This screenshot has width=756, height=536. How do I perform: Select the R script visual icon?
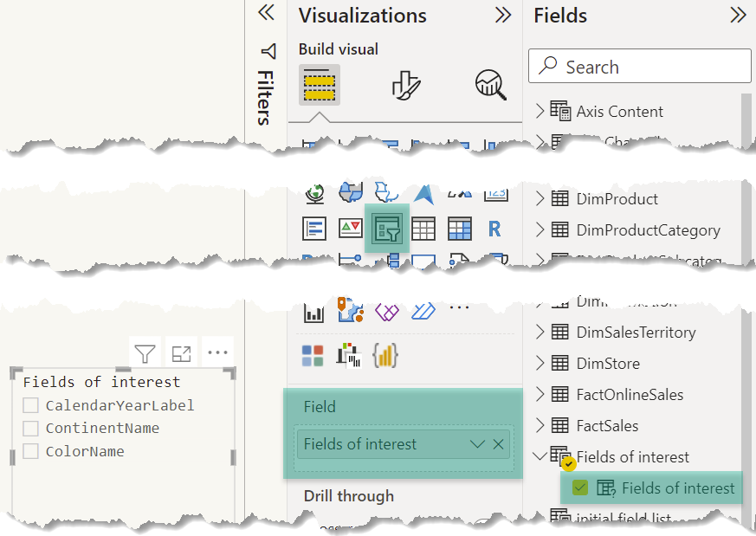pos(494,229)
